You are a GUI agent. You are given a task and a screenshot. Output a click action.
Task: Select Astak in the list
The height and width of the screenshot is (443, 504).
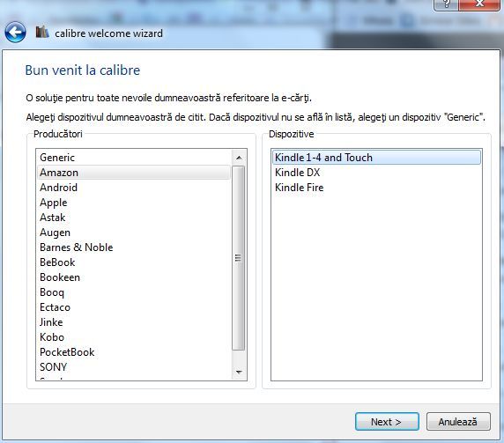[x=134, y=218]
